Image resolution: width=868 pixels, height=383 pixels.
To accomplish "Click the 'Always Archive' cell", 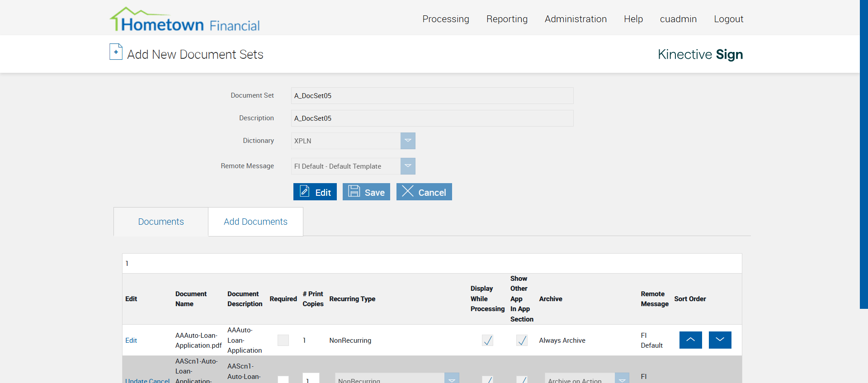I will coord(562,340).
